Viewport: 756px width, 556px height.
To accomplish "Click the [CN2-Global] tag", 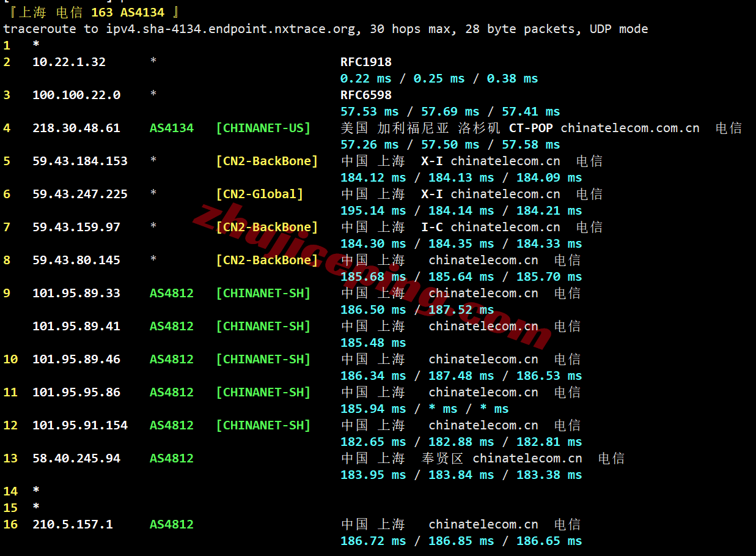I will tap(260, 194).
